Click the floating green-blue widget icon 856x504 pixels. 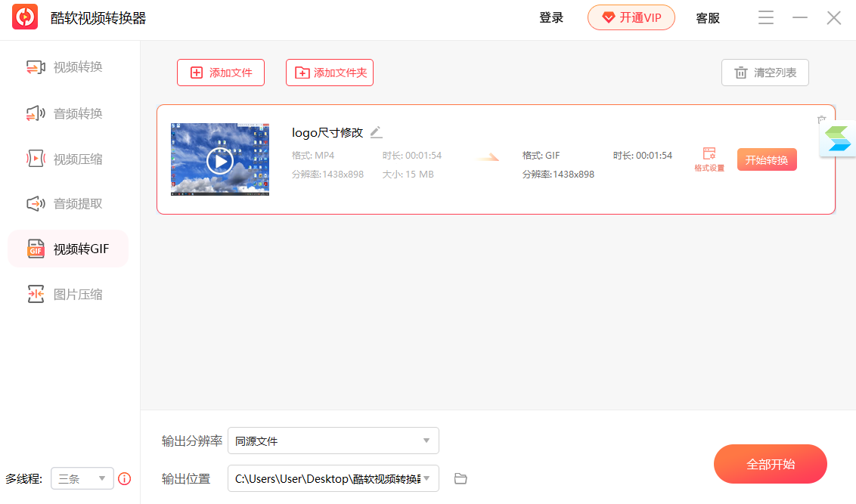tap(837, 138)
